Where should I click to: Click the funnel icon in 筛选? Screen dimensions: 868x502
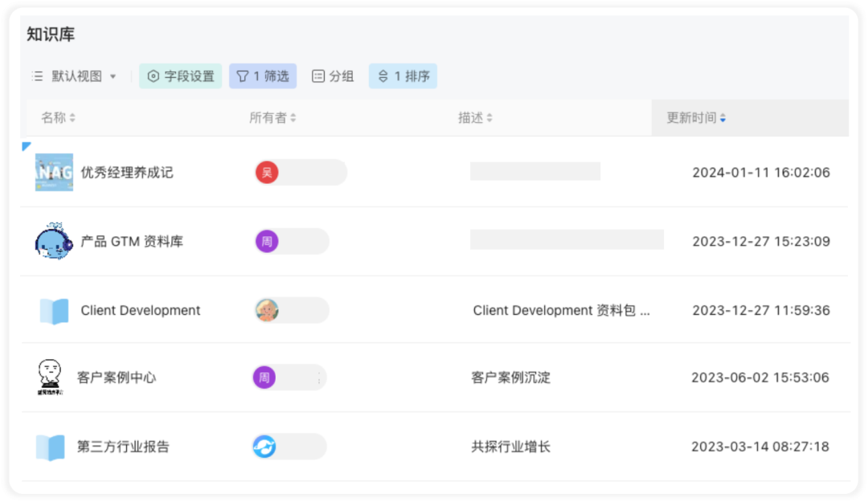[243, 76]
